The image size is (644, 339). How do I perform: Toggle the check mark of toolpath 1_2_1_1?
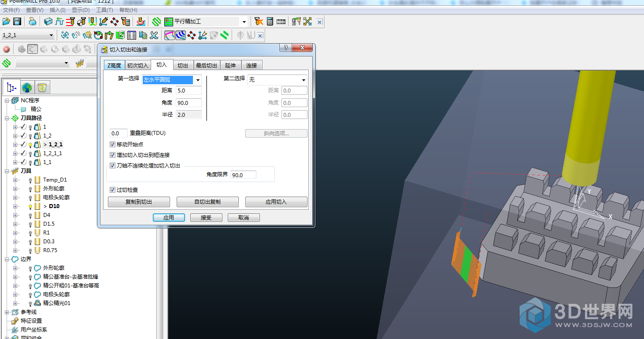click(23, 153)
